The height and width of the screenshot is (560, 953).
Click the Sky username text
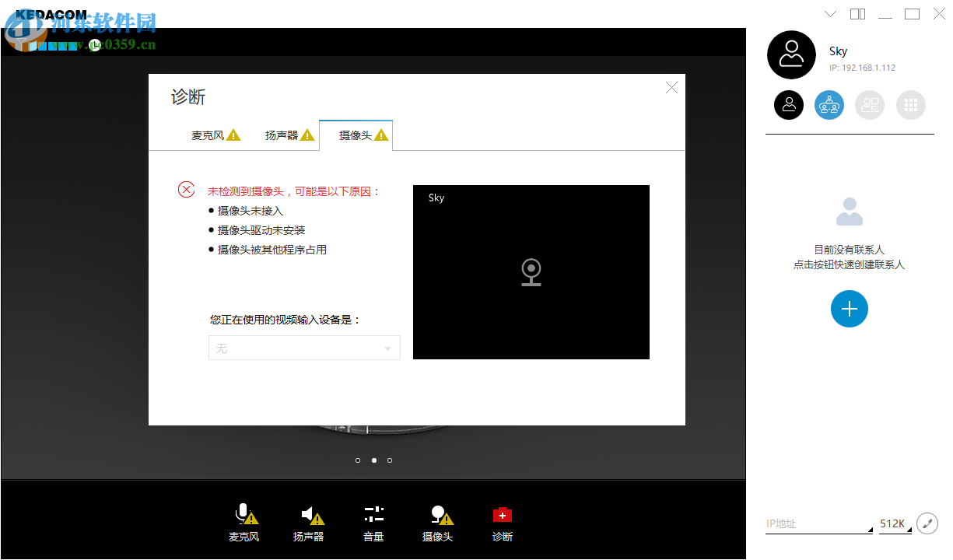(838, 51)
